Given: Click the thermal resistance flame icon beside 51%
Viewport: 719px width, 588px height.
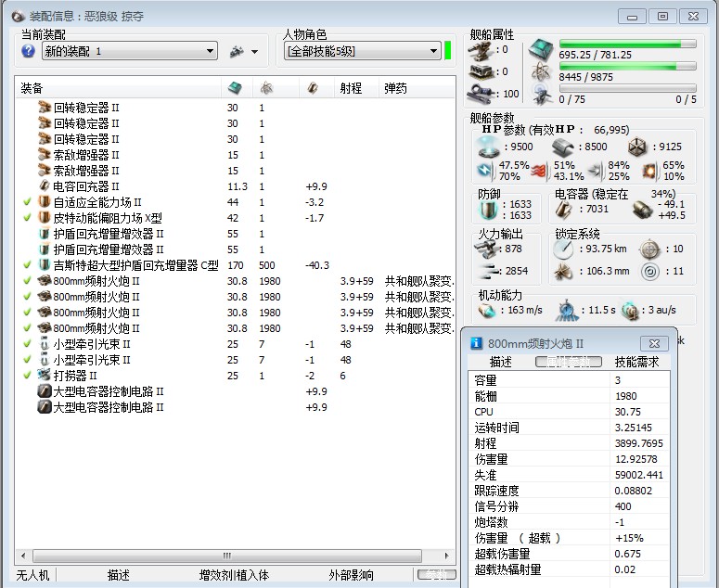Looking at the screenshot, I should [540, 171].
